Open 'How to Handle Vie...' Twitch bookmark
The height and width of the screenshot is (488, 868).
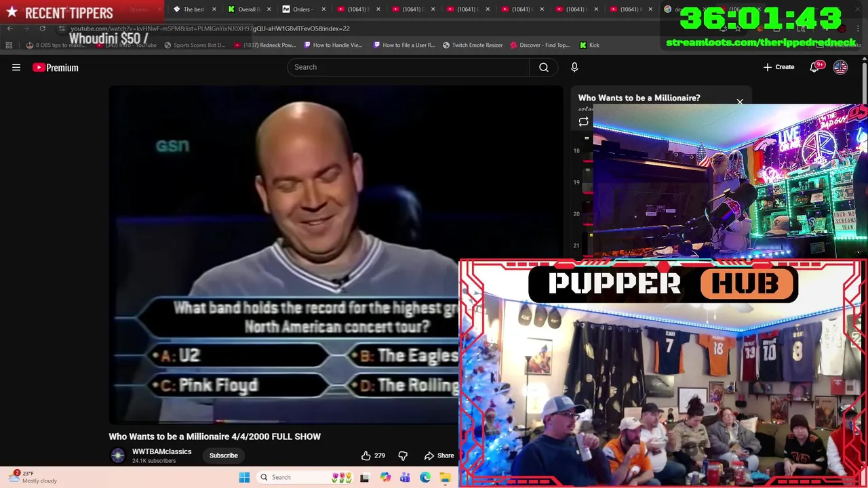333,45
